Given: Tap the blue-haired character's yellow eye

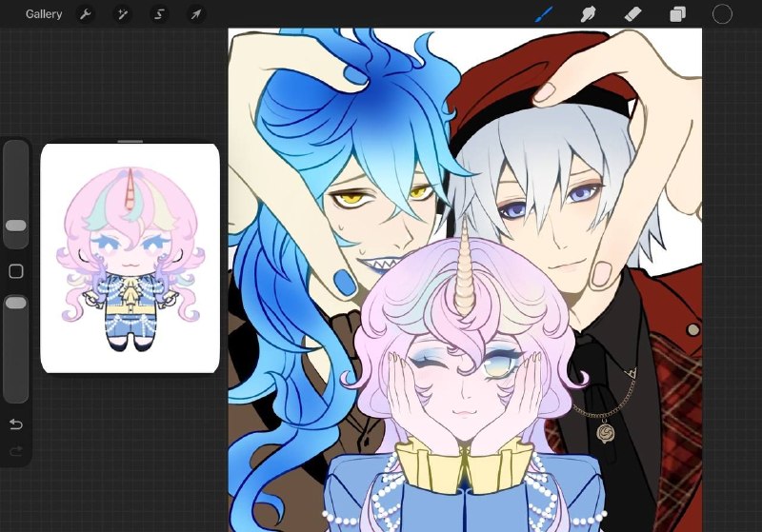Looking at the screenshot, I should (x=350, y=198).
